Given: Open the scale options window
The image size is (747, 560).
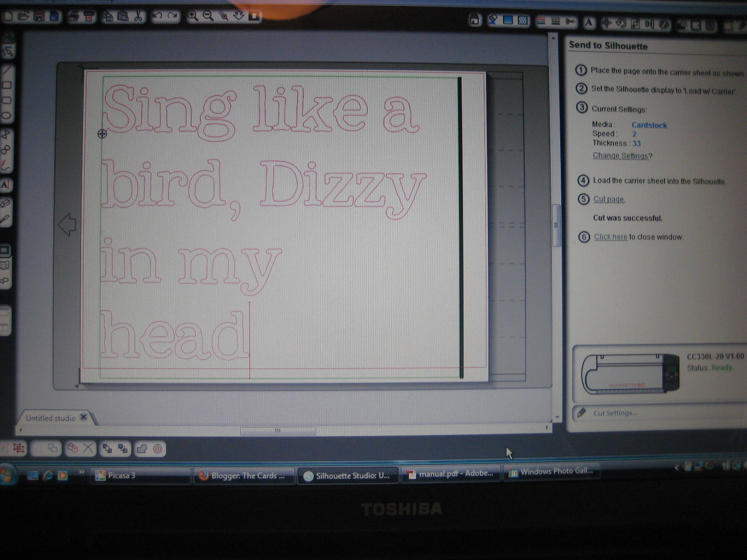Looking at the screenshot, I should (635, 24).
